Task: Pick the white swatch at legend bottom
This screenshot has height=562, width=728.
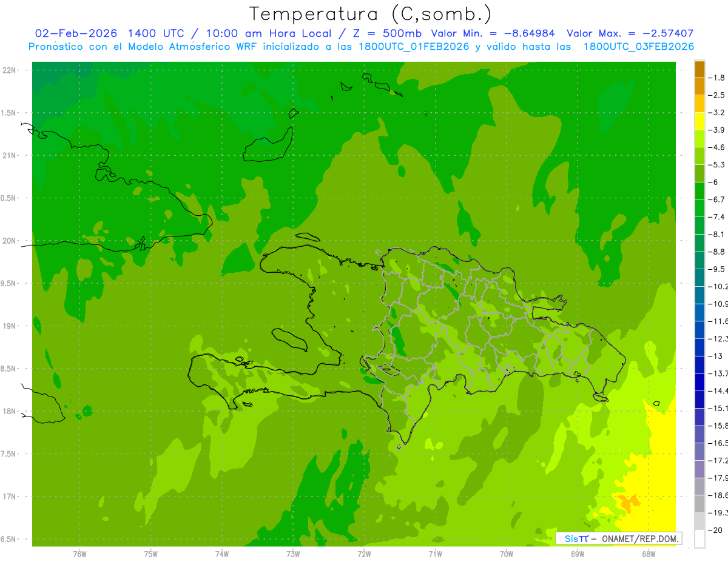Action: [x=699, y=539]
